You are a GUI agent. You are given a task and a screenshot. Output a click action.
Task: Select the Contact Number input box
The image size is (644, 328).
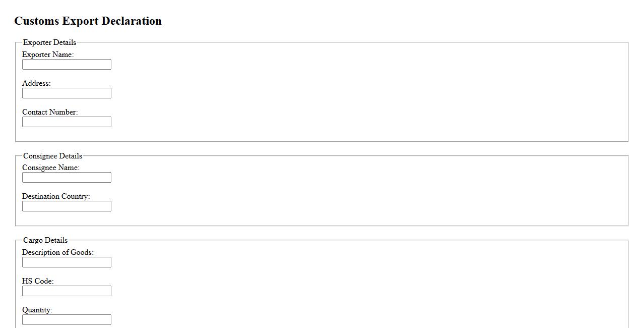tap(67, 122)
